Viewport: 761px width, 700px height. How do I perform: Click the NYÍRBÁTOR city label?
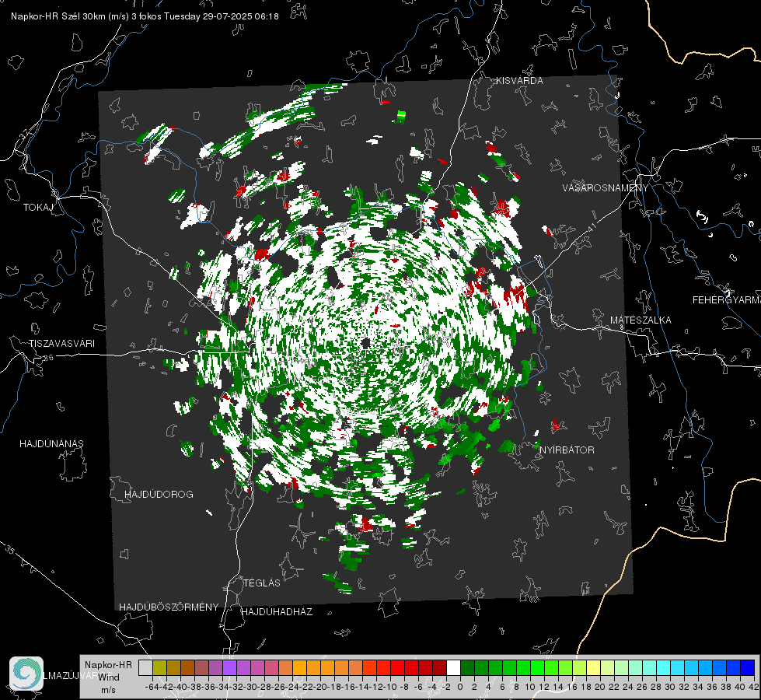pos(567,450)
